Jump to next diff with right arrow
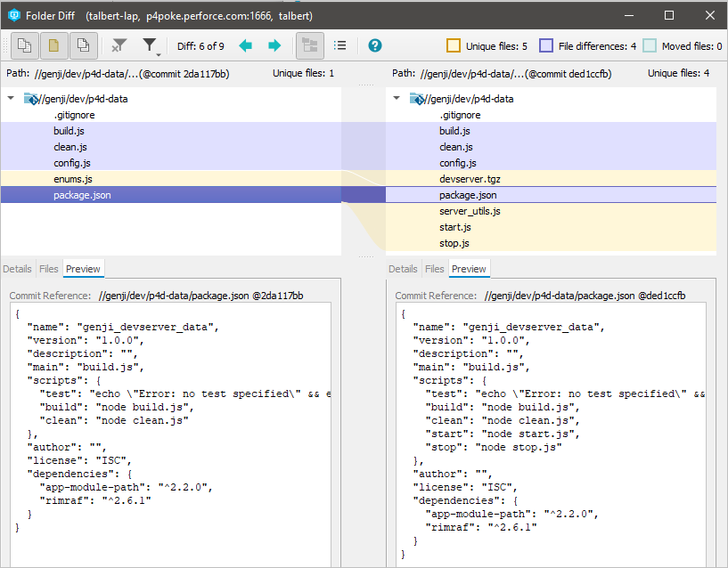 click(274, 45)
